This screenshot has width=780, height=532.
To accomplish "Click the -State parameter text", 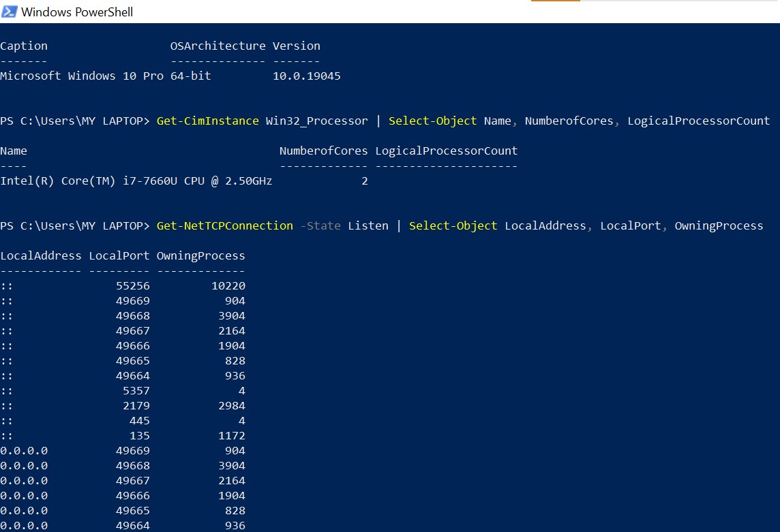I will [x=320, y=225].
